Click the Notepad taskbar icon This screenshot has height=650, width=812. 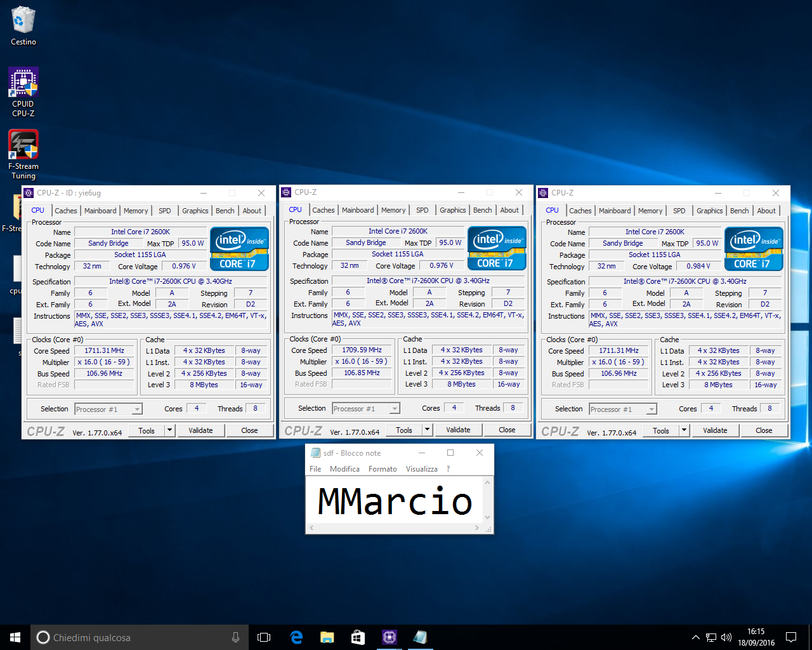pos(420,637)
